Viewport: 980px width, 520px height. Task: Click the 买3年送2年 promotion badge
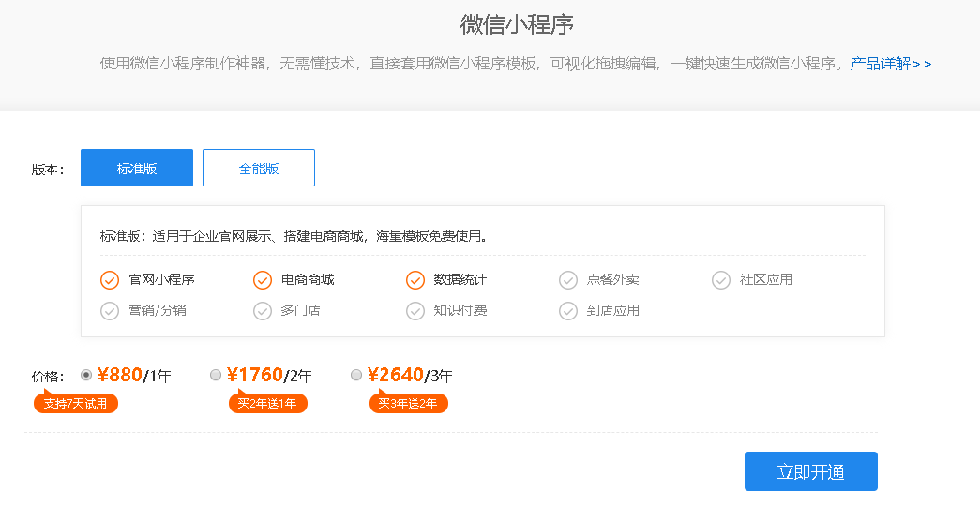pyautogui.click(x=408, y=404)
